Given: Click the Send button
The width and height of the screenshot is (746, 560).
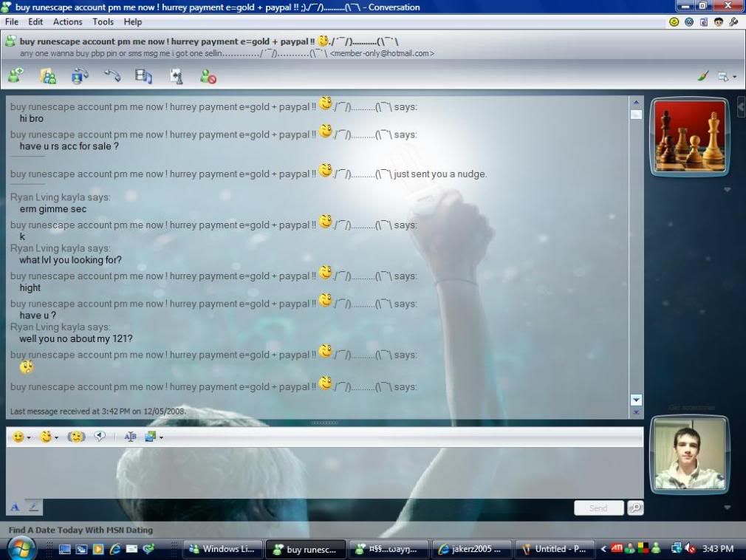Looking at the screenshot, I should pyautogui.click(x=598, y=508).
